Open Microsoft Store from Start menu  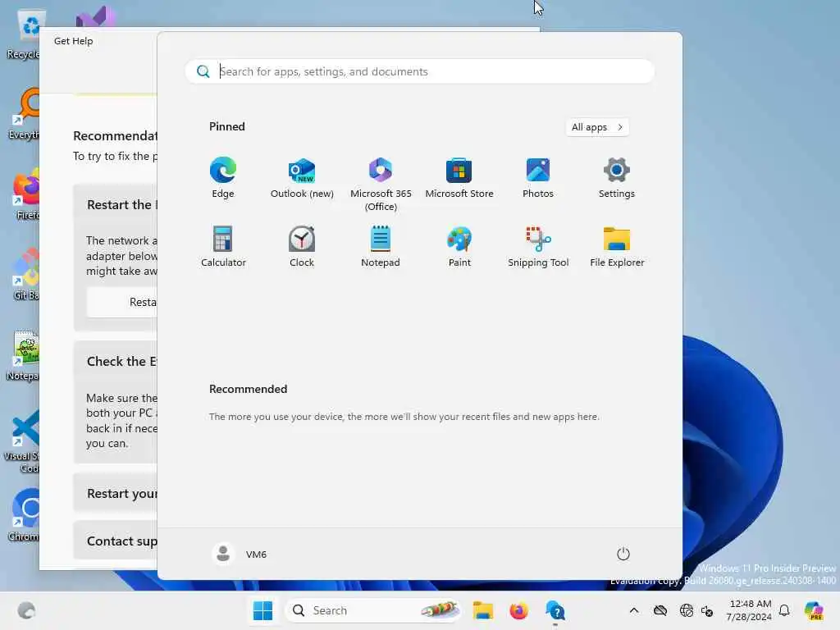pyautogui.click(x=459, y=178)
